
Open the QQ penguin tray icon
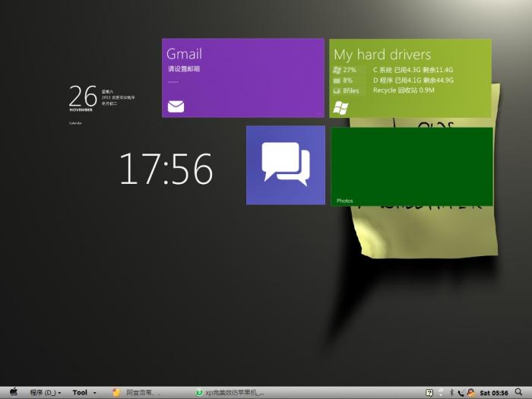[471, 393]
